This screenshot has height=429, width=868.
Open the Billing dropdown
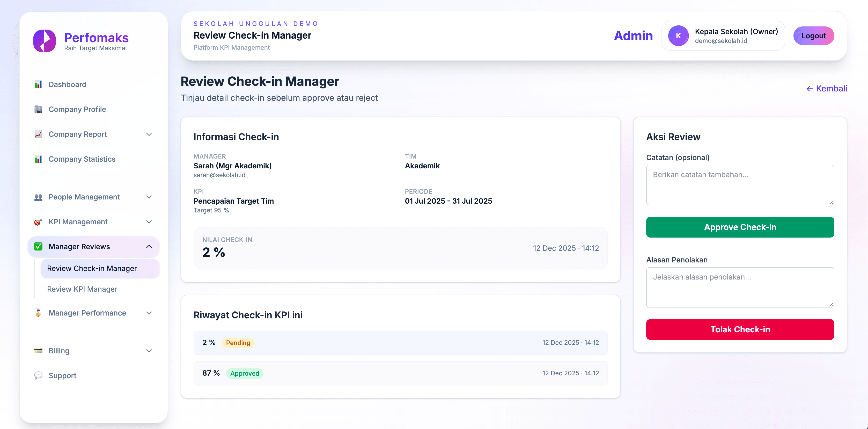point(149,351)
